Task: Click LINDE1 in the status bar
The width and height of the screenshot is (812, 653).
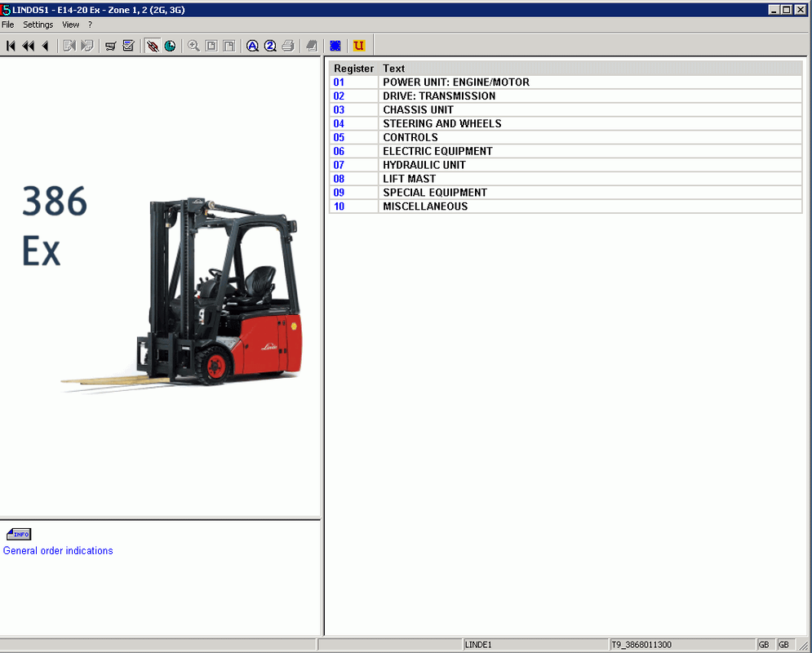Action: [478, 645]
